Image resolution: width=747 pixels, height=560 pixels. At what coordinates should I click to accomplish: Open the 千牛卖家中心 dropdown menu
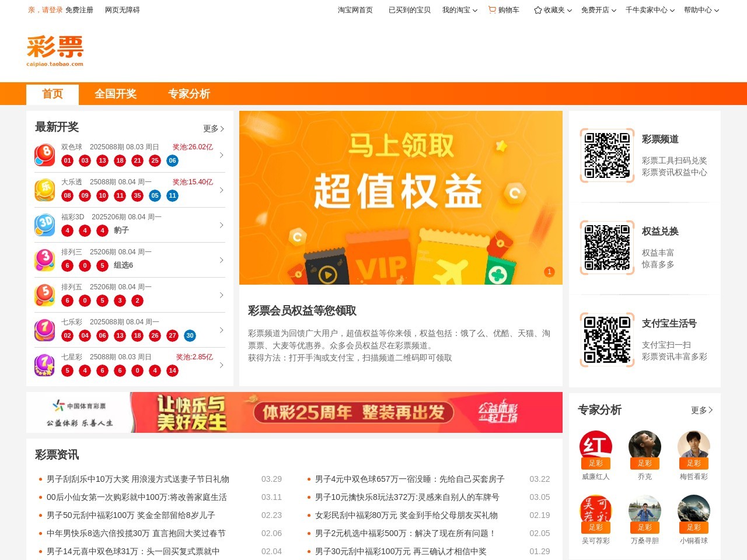click(x=650, y=10)
